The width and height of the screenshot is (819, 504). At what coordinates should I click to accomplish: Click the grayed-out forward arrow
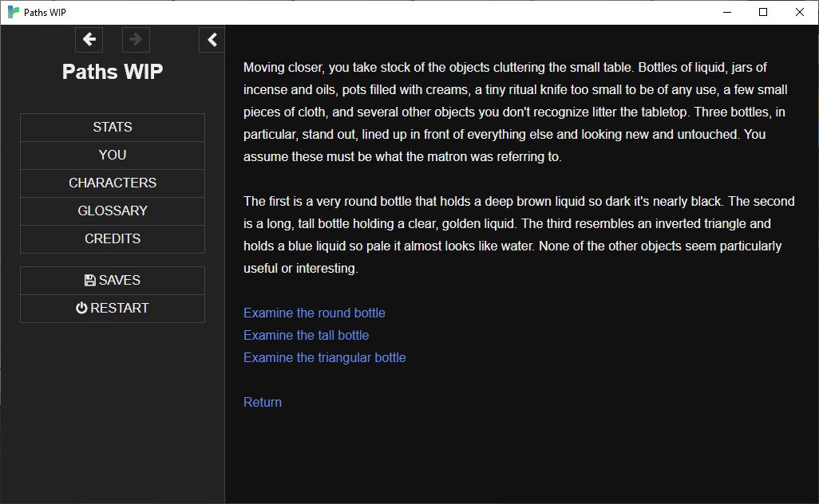(x=135, y=39)
